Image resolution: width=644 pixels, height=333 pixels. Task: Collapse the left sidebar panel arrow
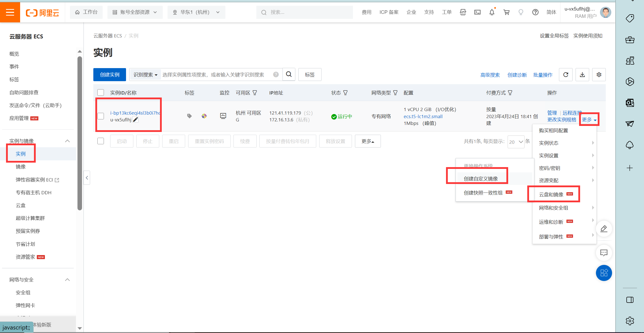[x=87, y=178]
